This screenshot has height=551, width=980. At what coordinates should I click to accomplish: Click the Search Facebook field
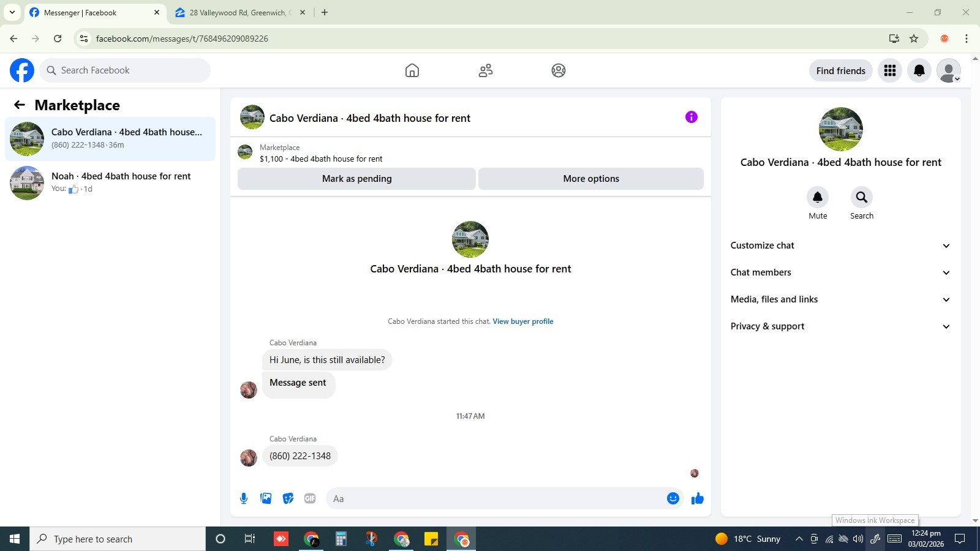[125, 70]
